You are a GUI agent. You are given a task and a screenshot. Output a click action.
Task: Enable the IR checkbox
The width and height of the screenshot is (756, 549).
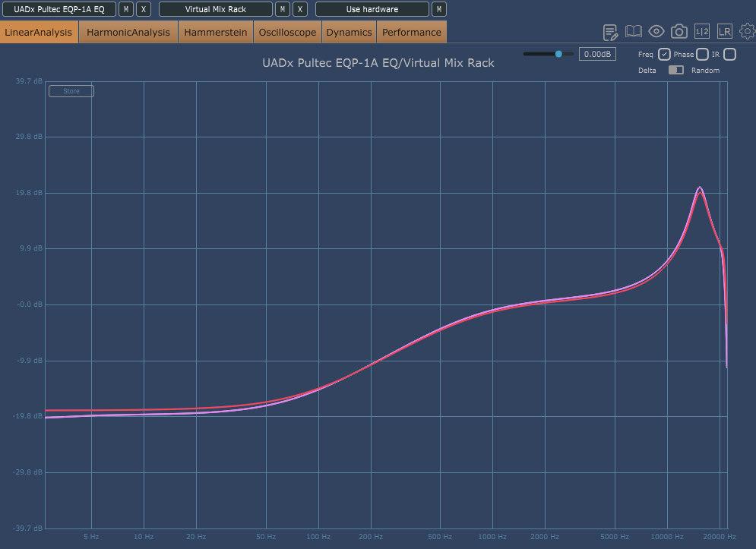pyautogui.click(x=730, y=55)
